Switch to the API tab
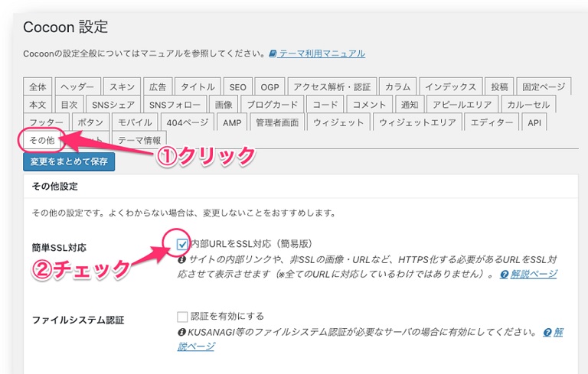588x374 pixels. (534, 122)
